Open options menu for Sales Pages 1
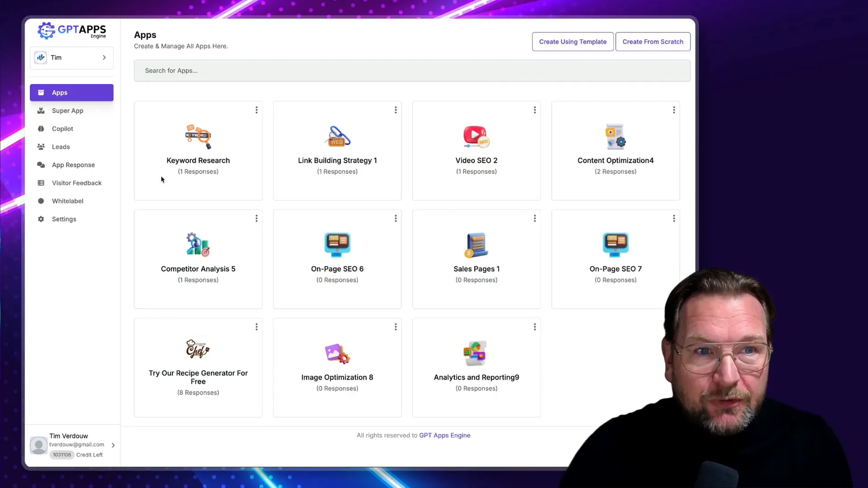 point(535,219)
